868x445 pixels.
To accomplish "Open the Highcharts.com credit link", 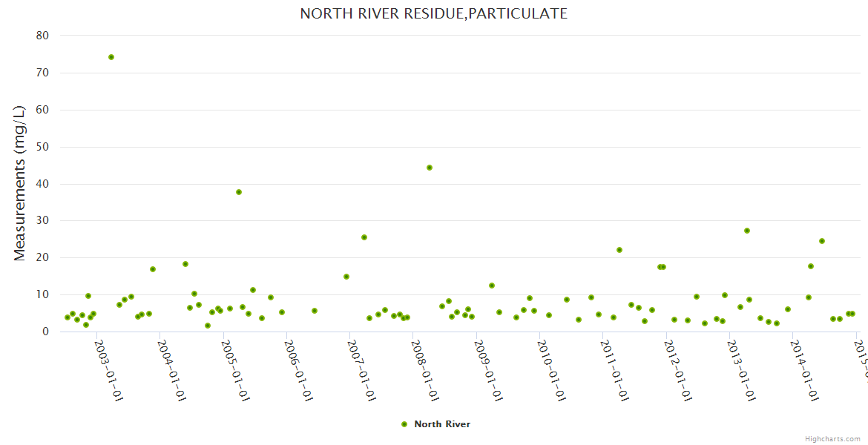I will coord(834,439).
